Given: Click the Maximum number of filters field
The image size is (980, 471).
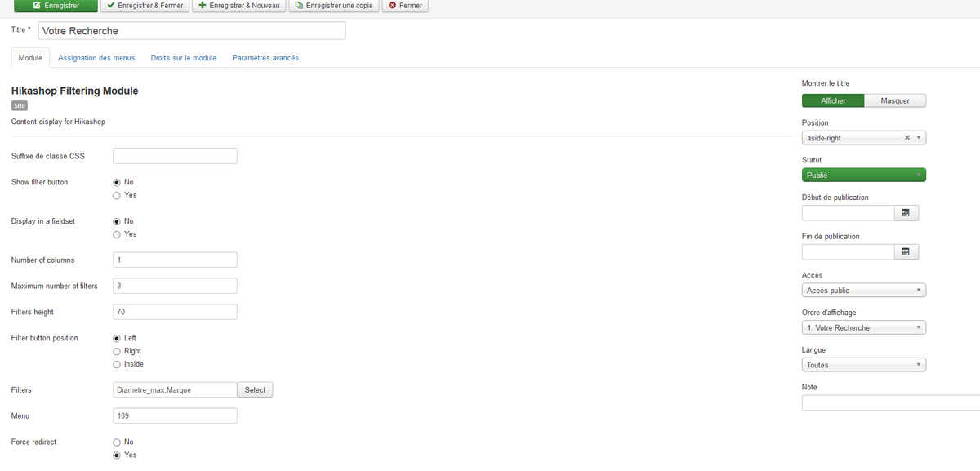Looking at the screenshot, I should click(x=175, y=286).
